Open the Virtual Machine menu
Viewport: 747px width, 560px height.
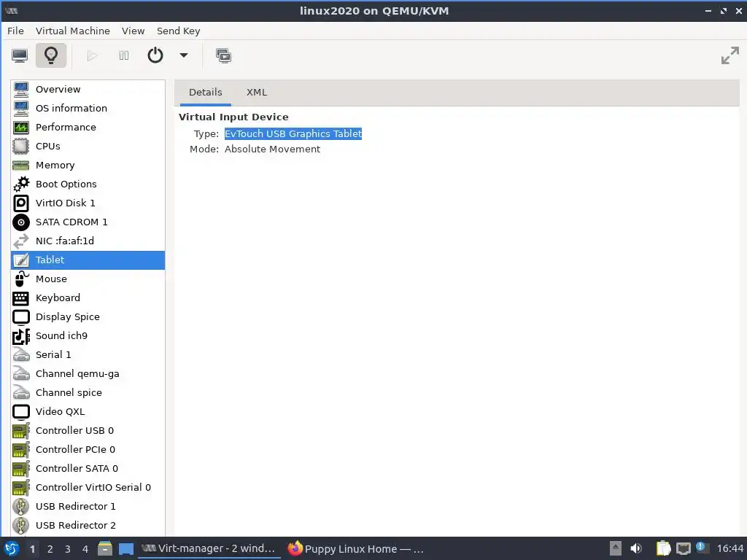pos(73,31)
